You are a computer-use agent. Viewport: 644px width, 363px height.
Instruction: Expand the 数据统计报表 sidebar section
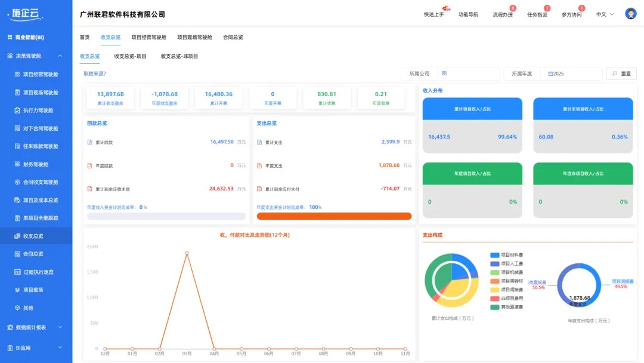pos(33,327)
